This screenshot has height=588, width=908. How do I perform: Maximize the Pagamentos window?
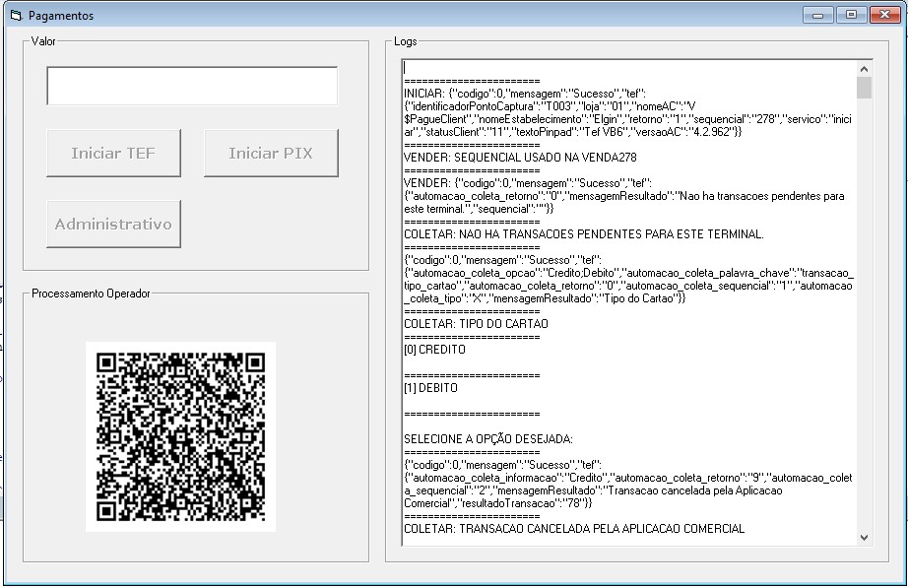point(851,15)
